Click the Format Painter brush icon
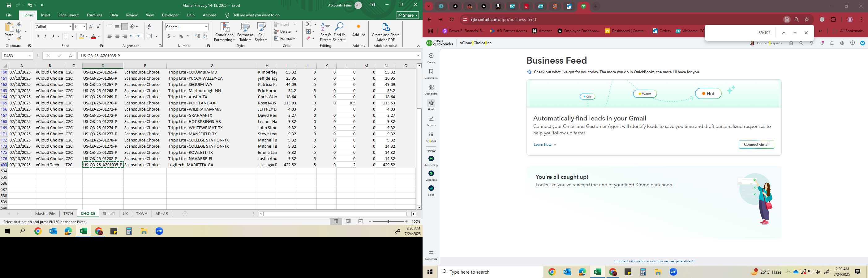 [19, 38]
